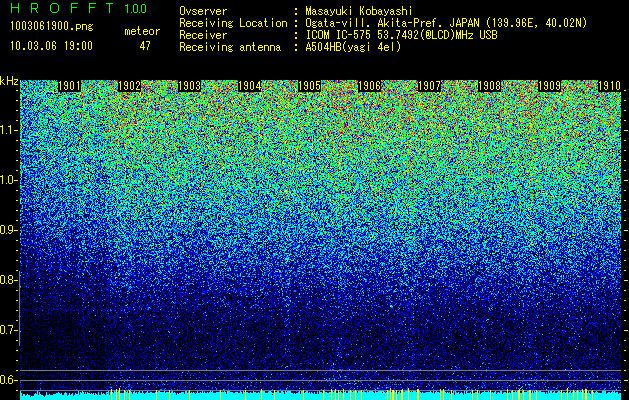Screen dimensions: 629x400
Task: Click the 1909 time marker
Action: pyautogui.click(x=549, y=86)
